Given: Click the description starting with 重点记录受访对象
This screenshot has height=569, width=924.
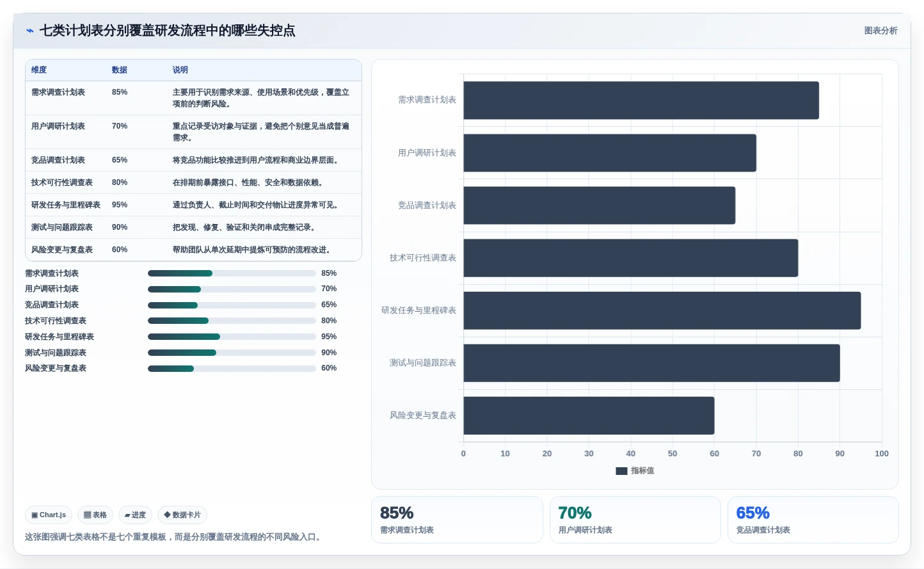Looking at the screenshot, I should 261,132.
